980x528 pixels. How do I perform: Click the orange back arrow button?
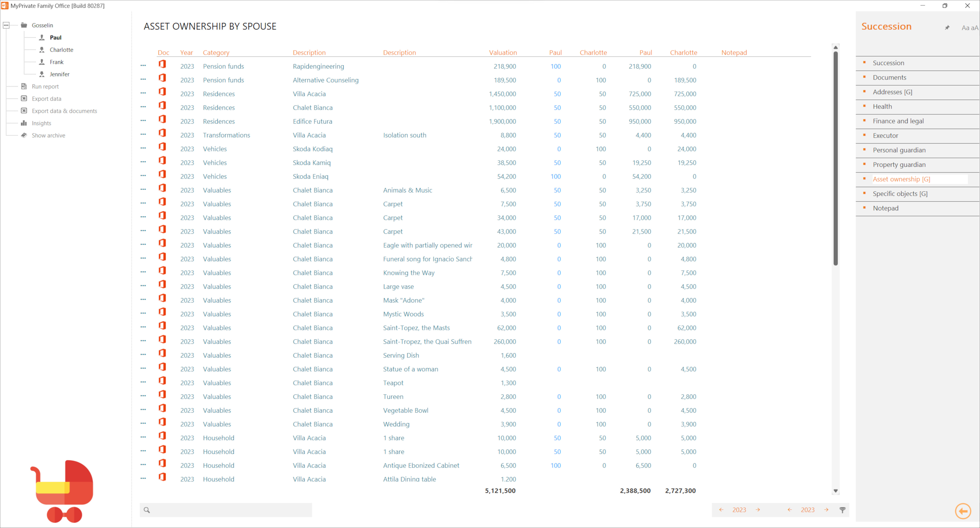[x=963, y=511]
